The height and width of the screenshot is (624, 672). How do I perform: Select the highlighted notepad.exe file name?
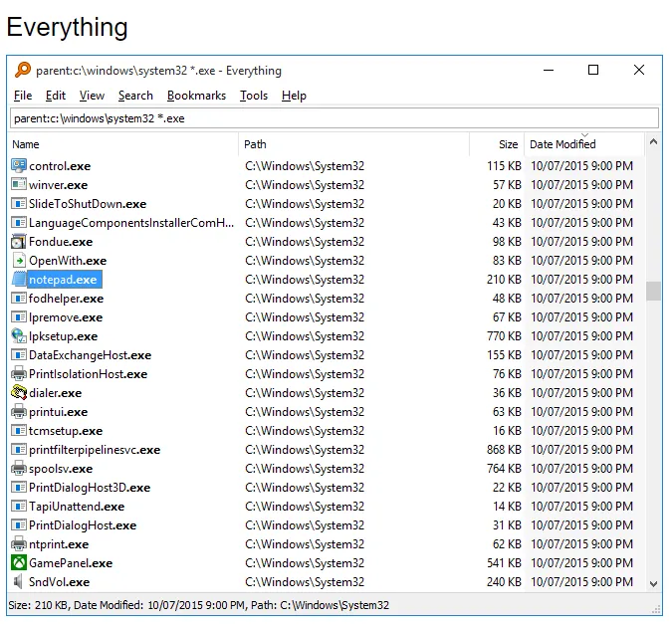(63, 280)
